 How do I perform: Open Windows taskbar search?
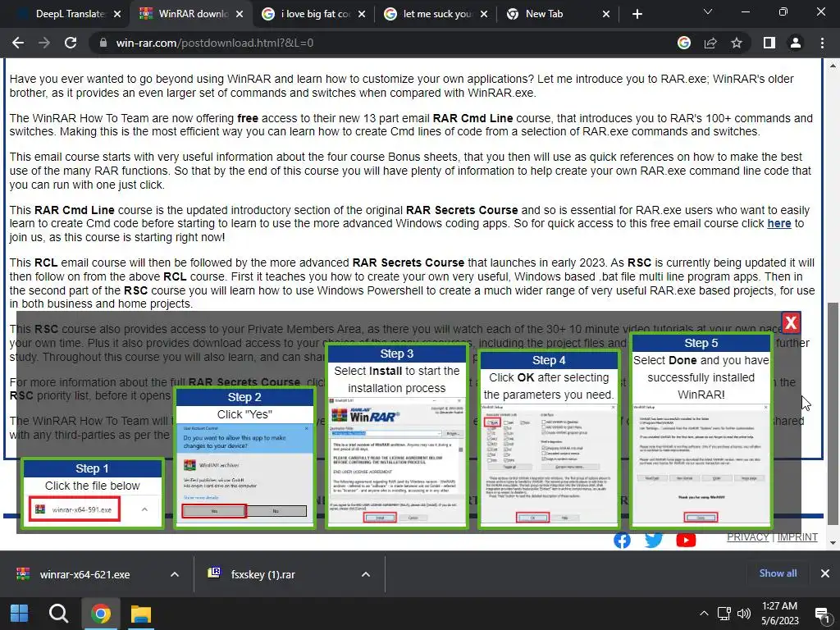tap(58, 614)
